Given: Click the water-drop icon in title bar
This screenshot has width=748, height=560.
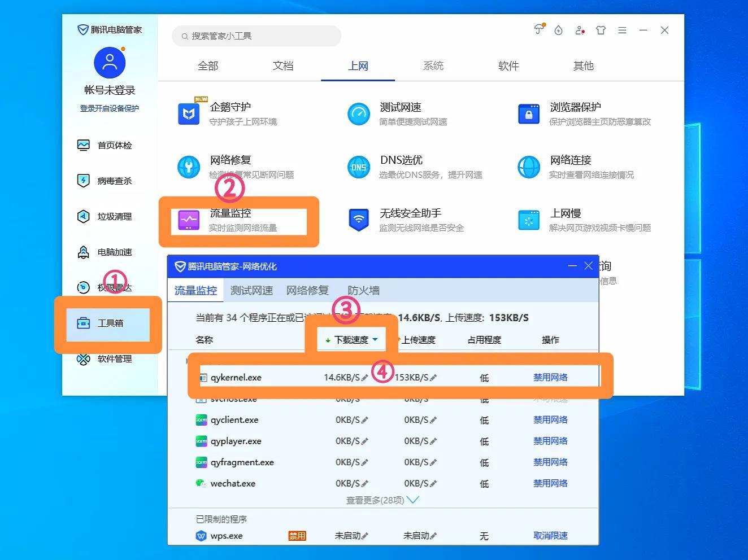Looking at the screenshot, I should click(x=558, y=30).
